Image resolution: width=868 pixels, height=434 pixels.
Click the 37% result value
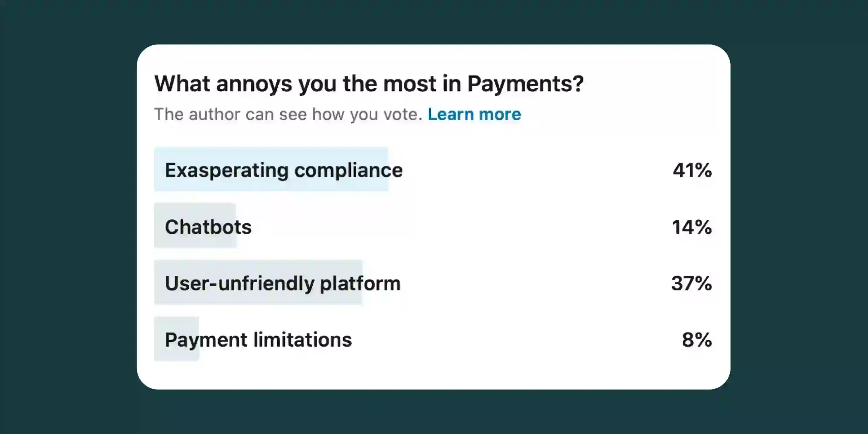[x=691, y=283]
